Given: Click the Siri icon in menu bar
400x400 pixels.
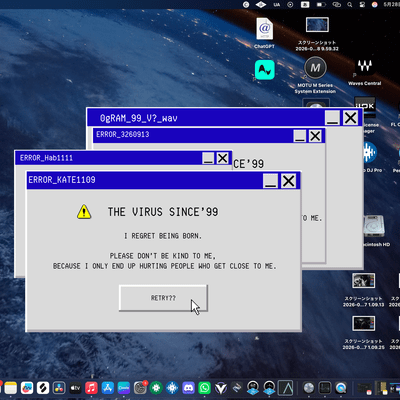Looking at the screenshot, I should pyautogui.click(x=375, y=5).
